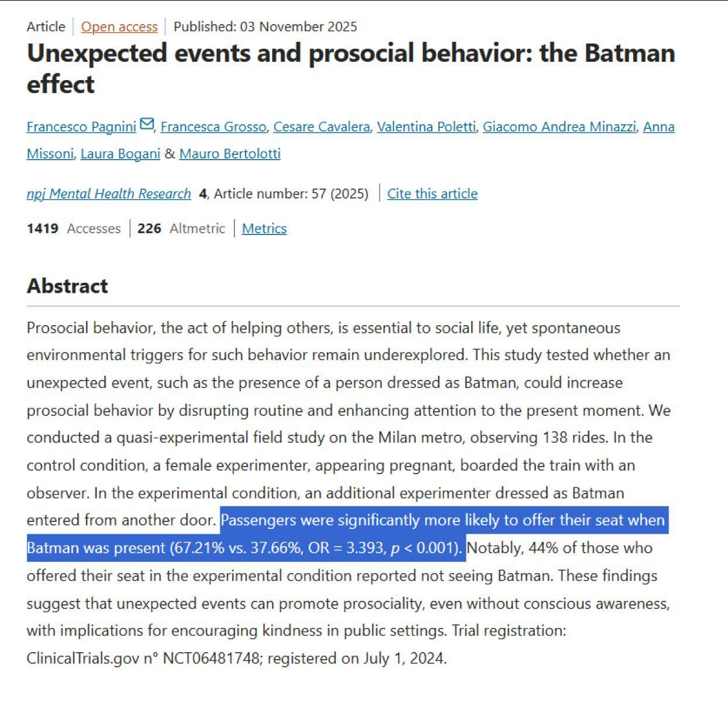This screenshot has width=728, height=701.
Task: Open Valentina Poletti author link
Action: tap(426, 127)
